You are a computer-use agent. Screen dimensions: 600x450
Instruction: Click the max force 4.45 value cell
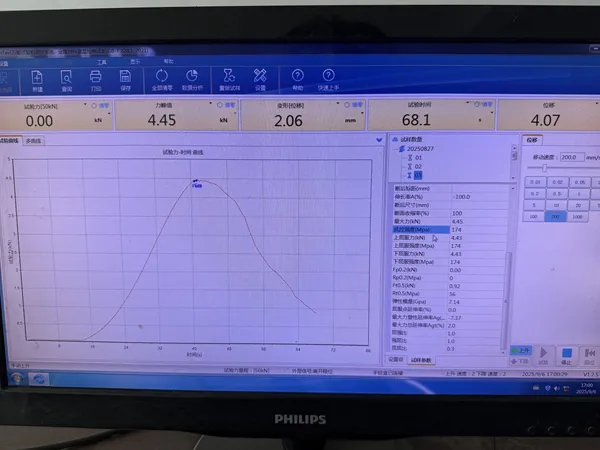(x=478, y=222)
